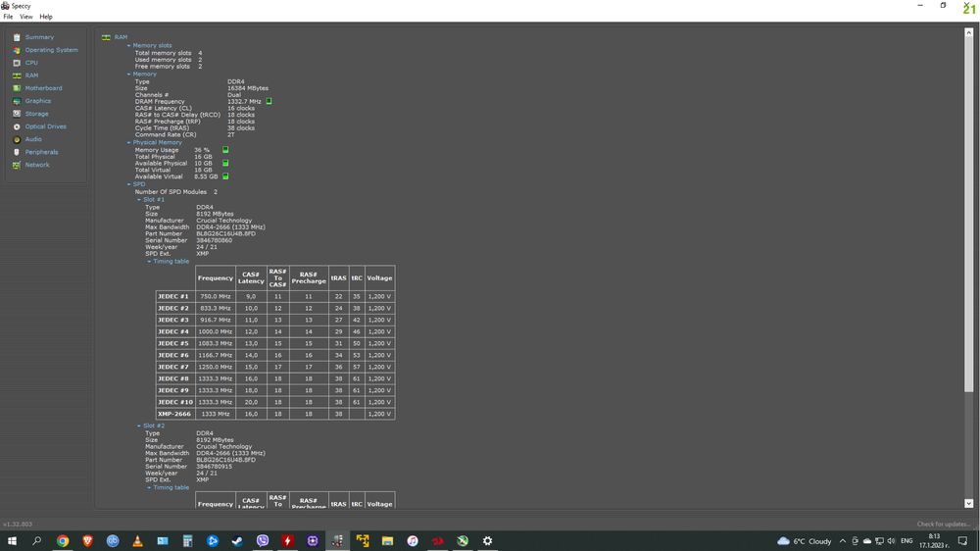This screenshot has width=980, height=551.
Task: Collapse the Physical Memory node
Action: [x=128, y=142]
